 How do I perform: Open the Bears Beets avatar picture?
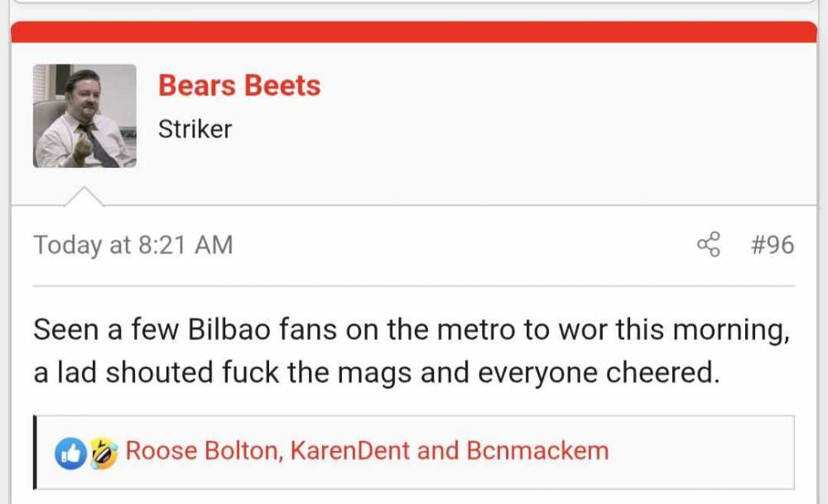point(84,116)
